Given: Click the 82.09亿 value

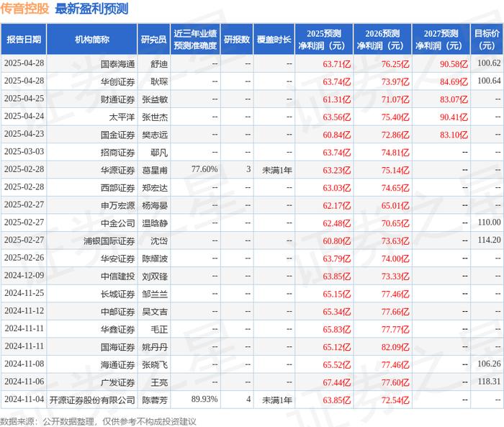Looking at the screenshot, I should pos(395,347).
